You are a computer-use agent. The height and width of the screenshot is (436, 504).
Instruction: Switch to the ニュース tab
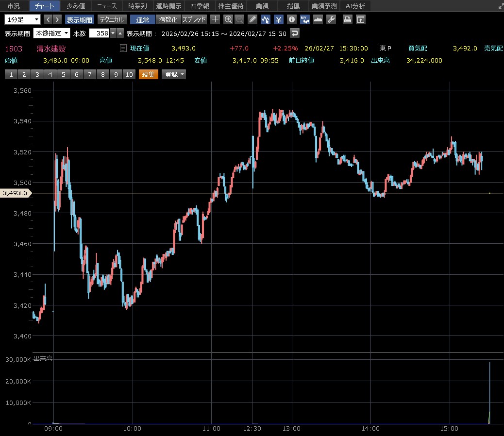(x=106, y=6)
